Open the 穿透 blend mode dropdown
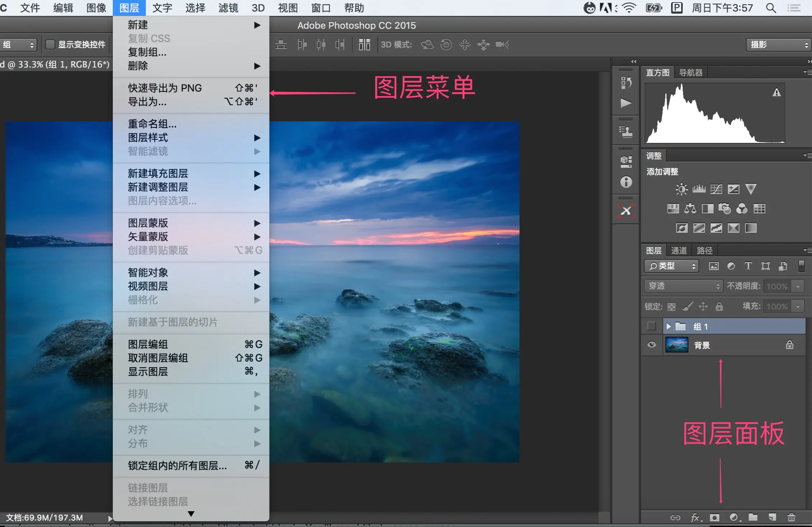The height and width of the screenshot is (527, 812). tap(683, 286)
